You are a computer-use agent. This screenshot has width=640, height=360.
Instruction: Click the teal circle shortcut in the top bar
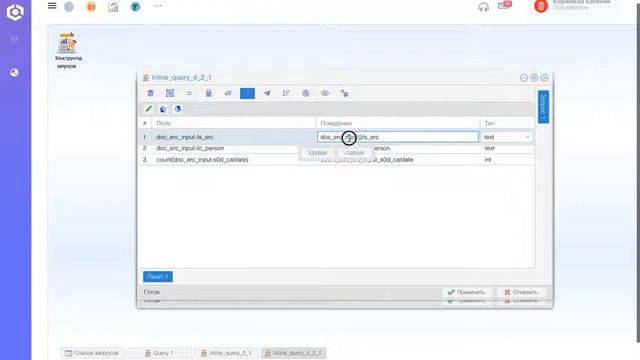pos(136,7)
